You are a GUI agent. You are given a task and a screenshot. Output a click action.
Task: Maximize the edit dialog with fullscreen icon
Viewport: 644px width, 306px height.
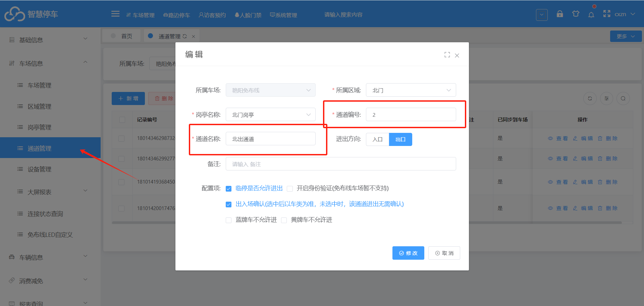tap(447, 55)
